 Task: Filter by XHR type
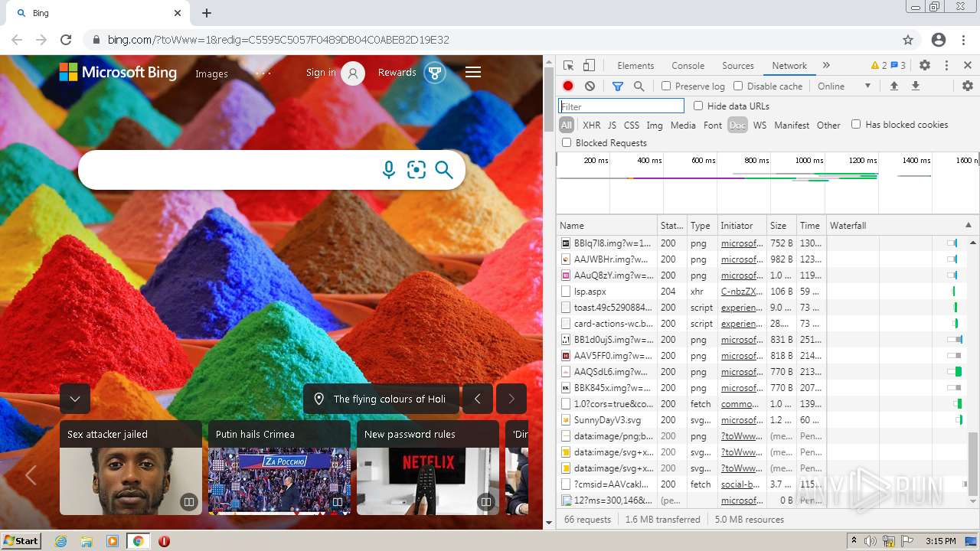point(592,126)
